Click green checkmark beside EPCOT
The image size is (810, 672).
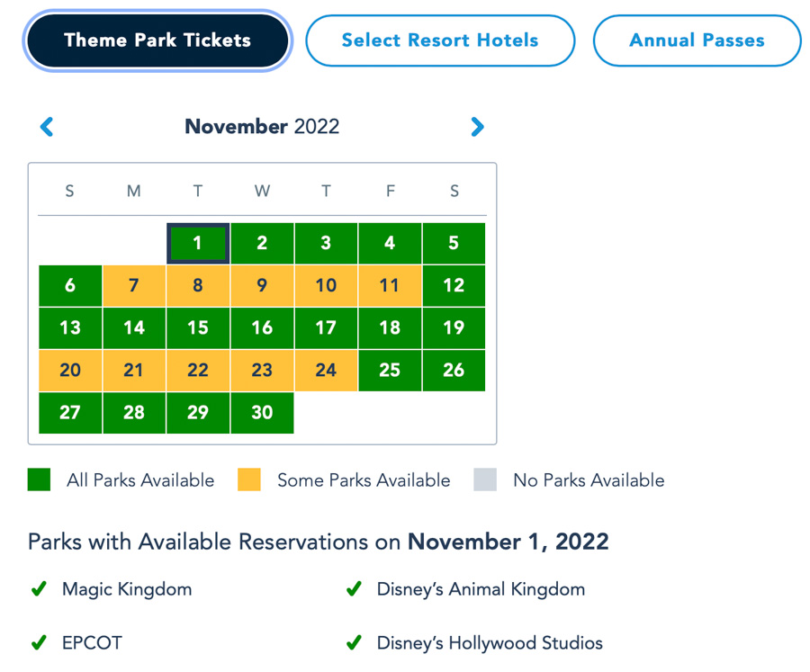click(39, 643)
